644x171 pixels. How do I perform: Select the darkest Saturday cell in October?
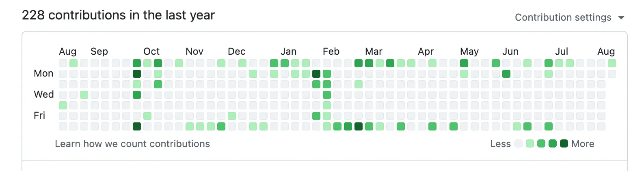pos(137,126)
